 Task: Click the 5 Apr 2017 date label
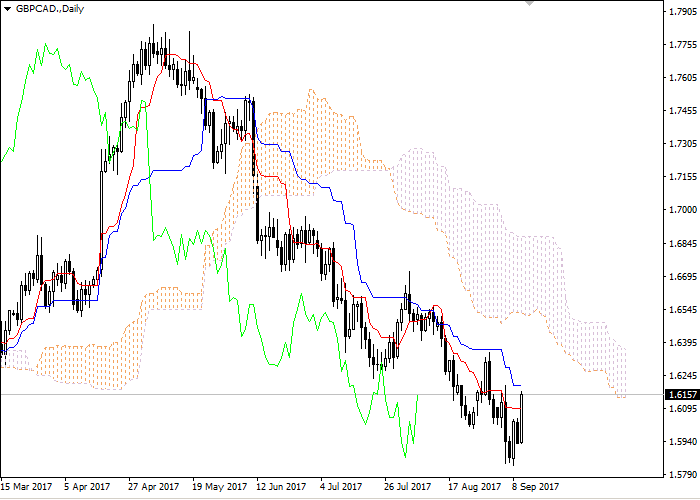[x=87, y=487]
